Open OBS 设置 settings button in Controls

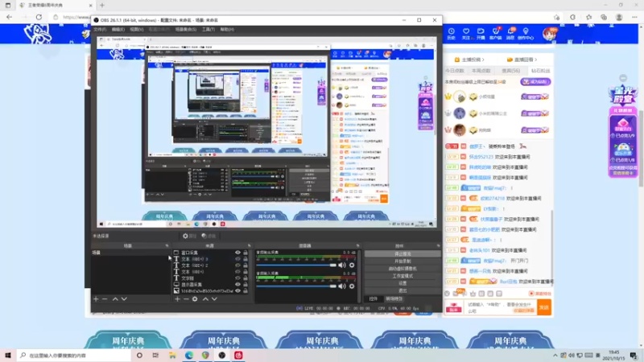coord(402,284)
